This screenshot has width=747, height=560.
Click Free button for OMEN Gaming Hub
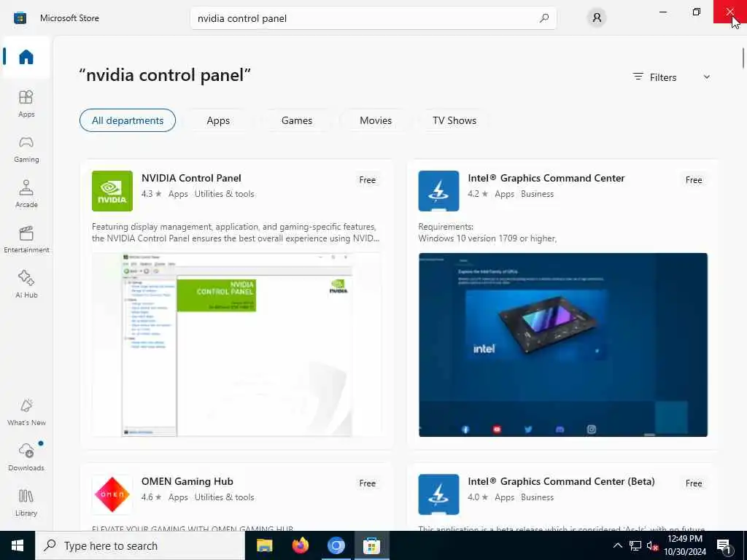tap(368, 483)
